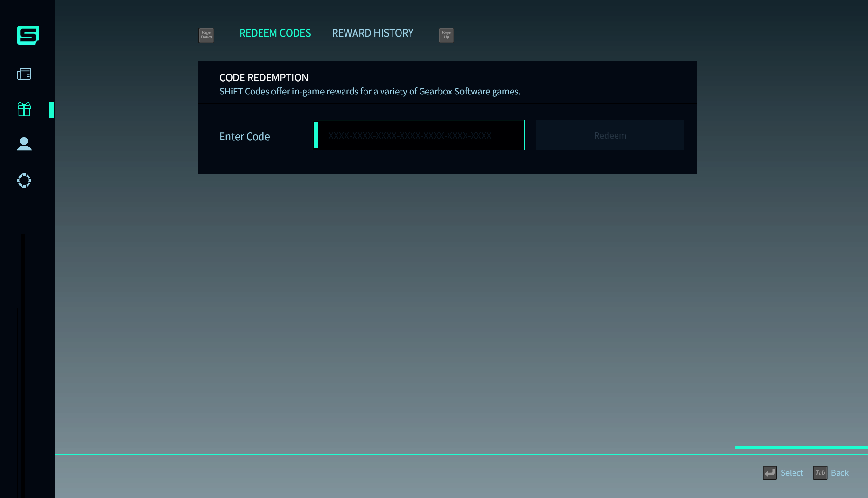Open the user profile icon
Viewport: 868px width, 498px height.
pos(24,144)
